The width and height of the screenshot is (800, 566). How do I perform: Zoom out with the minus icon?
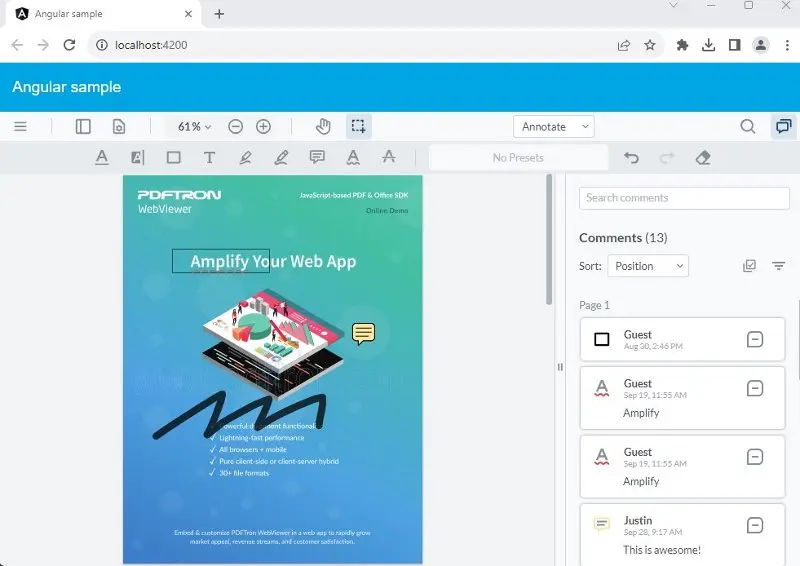point(235,127)
